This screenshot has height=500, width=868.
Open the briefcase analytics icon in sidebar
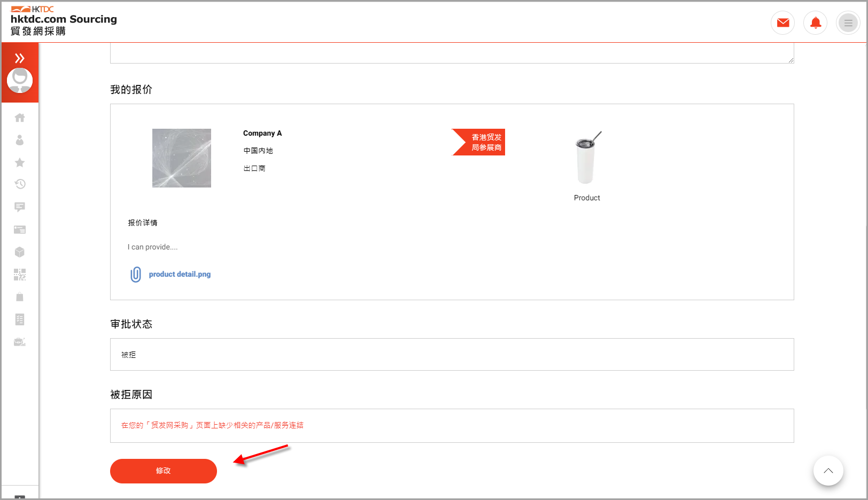(x=20, y=342)
